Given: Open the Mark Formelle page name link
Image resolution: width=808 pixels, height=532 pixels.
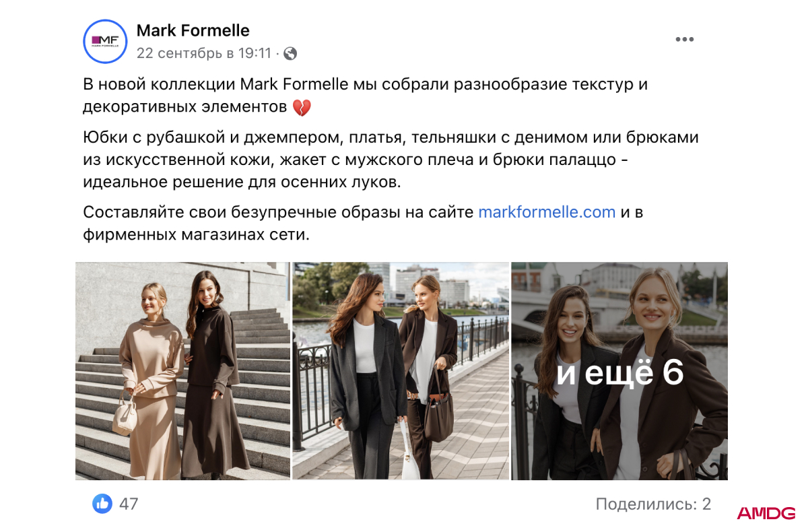Looking at the screenshot, I should click(193, 30).
